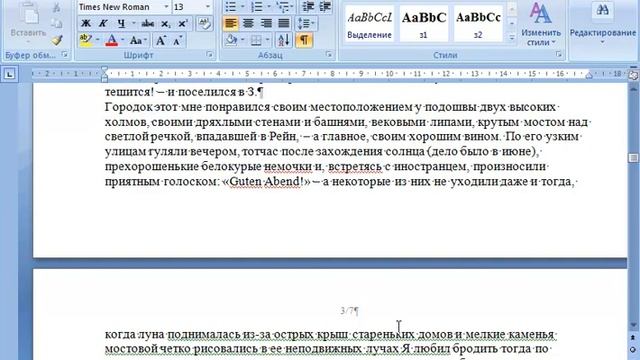Screen dimensions: 640x360
Task: Click the Вставить paste button
Action: point(28,22)
